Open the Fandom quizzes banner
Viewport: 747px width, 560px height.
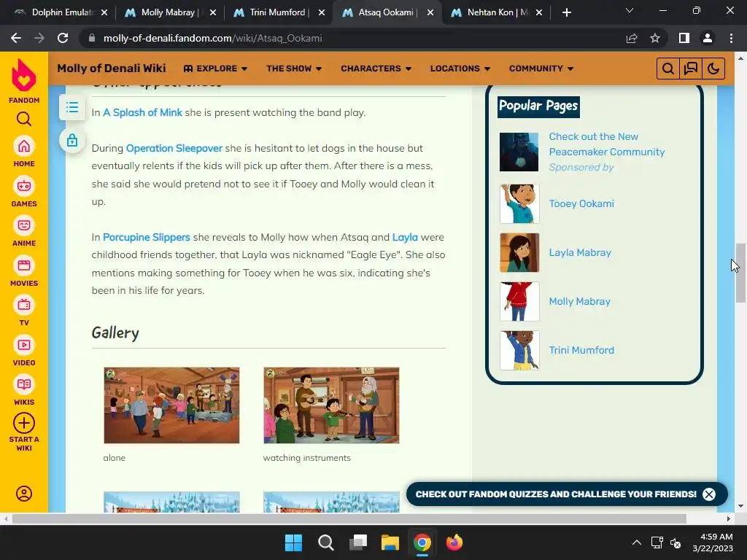pyautogui.click(x=555, y=494)
